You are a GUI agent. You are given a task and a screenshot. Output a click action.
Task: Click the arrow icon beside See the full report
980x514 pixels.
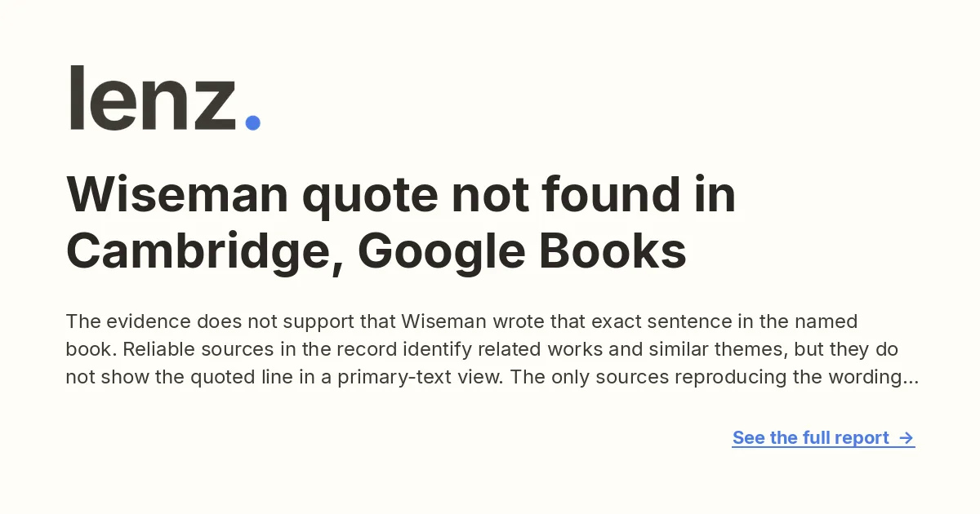point(906,438)
